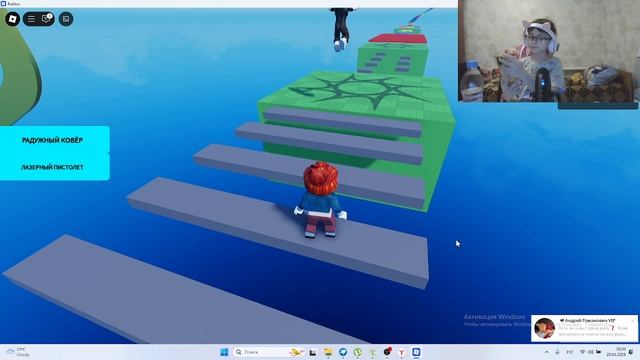Viewport: 640px width, 360px height.
Task: Click the red-haired Roblox character
Action: (321, 200)
